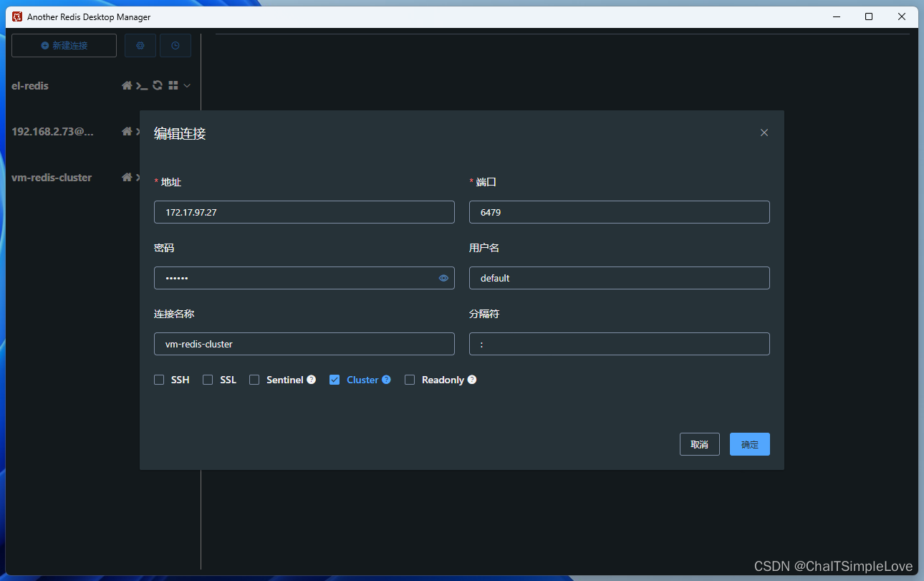Focus the address field showing 172.17.97.27

click(304, 212)
